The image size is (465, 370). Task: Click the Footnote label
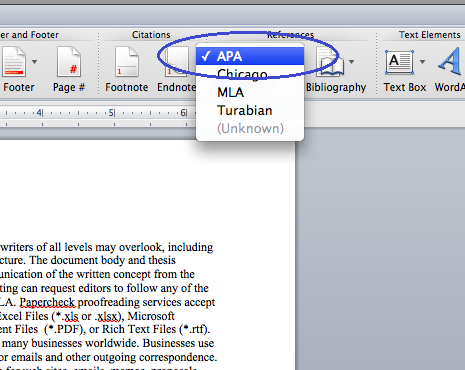coord(127,87)
